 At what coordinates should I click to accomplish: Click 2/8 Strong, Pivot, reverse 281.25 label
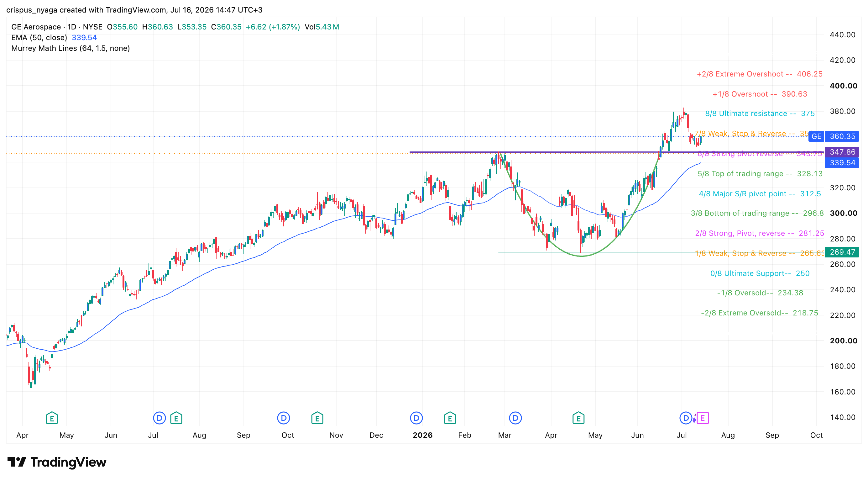click(760, 233)
